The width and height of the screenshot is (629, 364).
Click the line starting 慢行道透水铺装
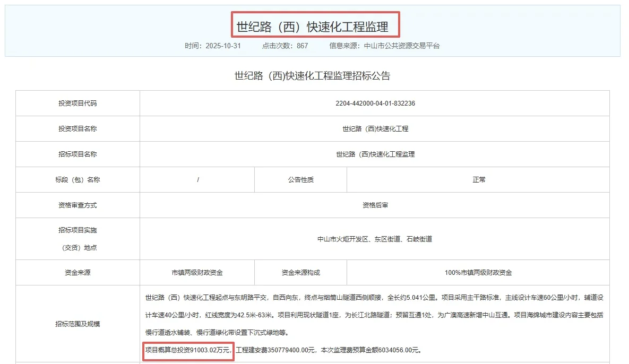(217, 332)
